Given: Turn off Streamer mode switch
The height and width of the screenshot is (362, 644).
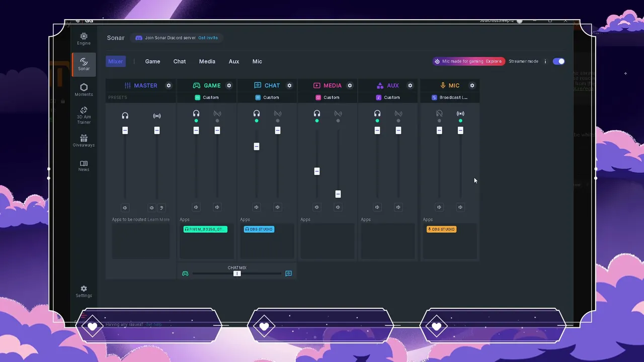Looking at the screenshot, I should 558,61.
